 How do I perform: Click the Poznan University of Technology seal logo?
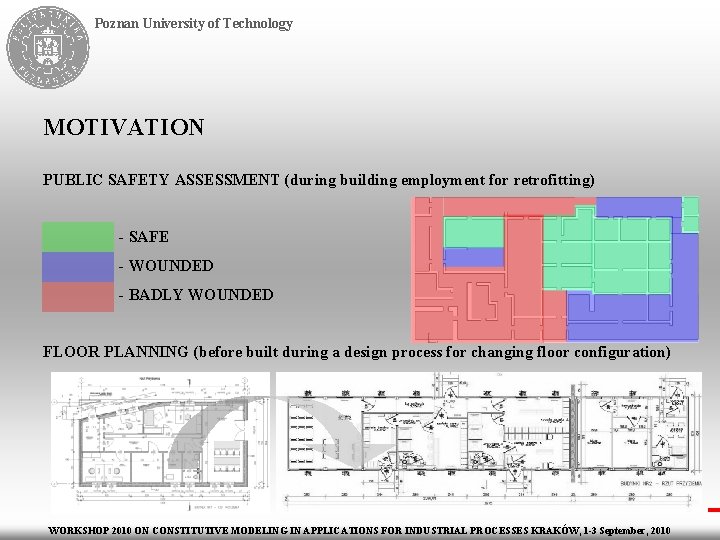[x=48, y=47]
